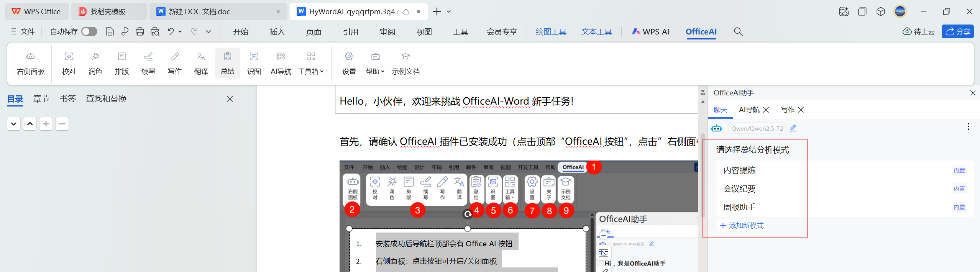980x272 pixels.
Task: Click the output PDF icon beside save
Action: (125, 32)
